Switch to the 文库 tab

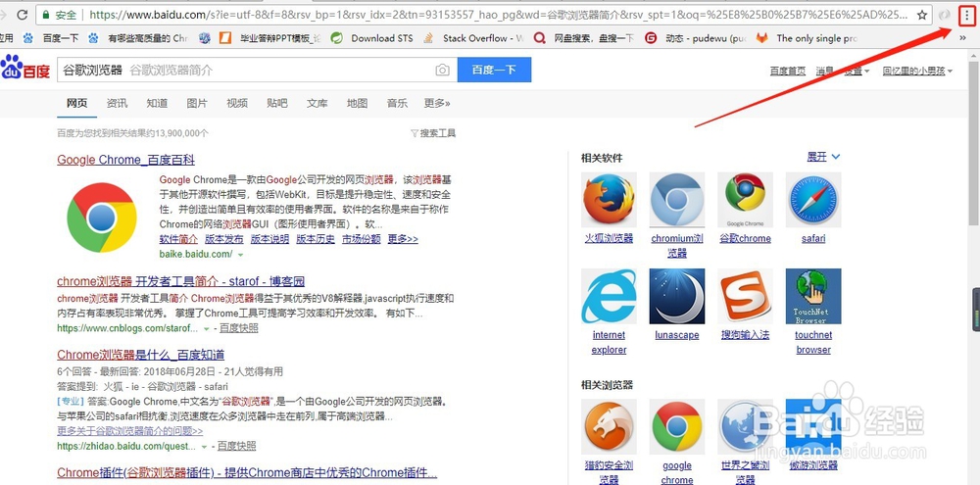(317, 103)
